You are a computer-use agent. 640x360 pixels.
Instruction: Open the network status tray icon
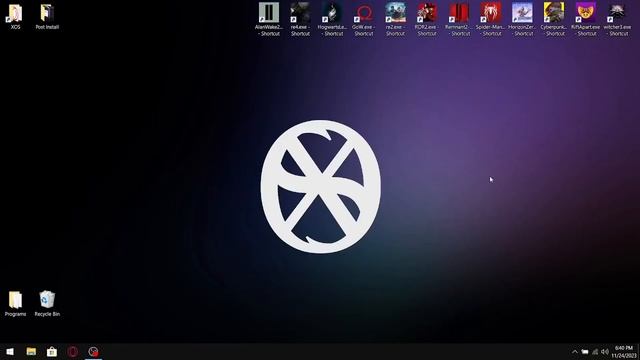pyautogui.click(x=595, y=352)
